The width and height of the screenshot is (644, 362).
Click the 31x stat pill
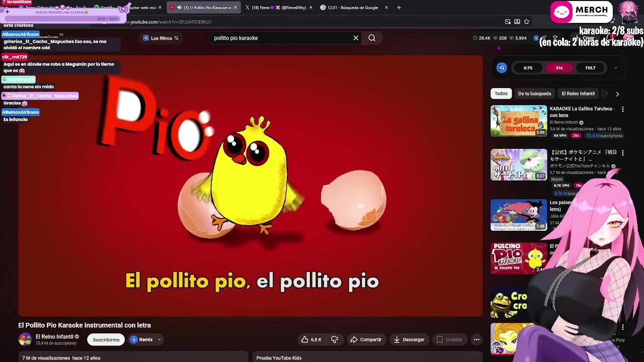tap(559, 68)
